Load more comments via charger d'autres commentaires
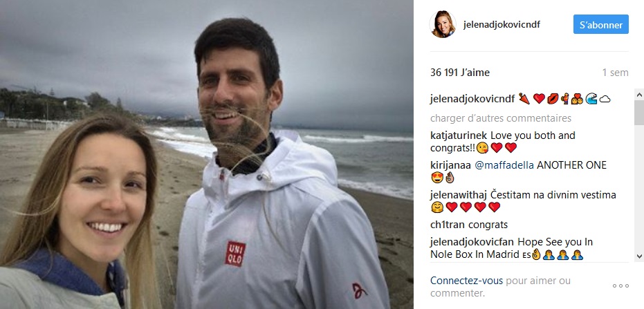The height and width of the screenshot is (309, 644). click(501, 118)
